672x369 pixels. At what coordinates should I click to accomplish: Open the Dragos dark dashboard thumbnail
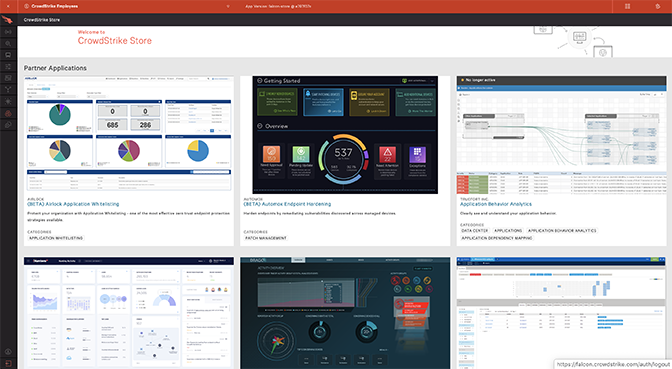point(345,313)
